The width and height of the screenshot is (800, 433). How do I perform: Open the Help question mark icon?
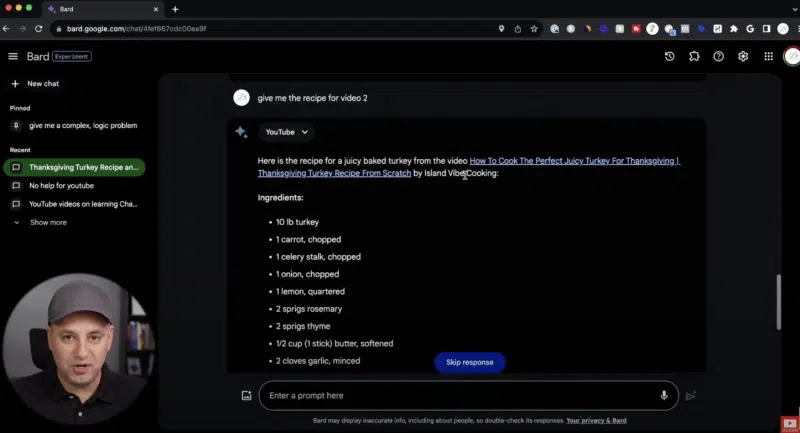pos(718,57)
